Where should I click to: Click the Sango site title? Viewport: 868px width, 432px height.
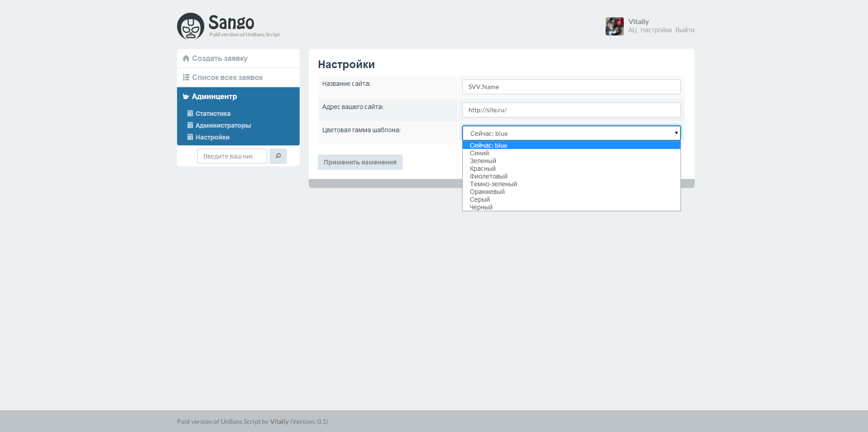[x=231, y=22]
